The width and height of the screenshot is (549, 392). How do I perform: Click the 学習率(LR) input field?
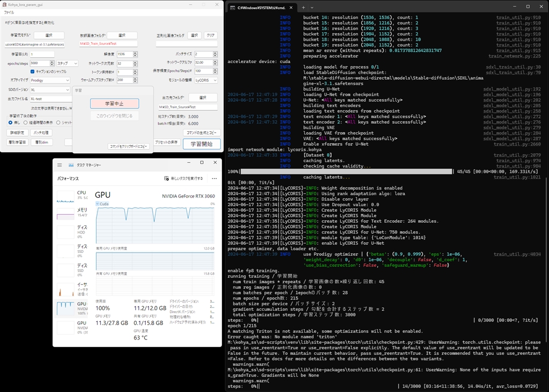point(42,54)
